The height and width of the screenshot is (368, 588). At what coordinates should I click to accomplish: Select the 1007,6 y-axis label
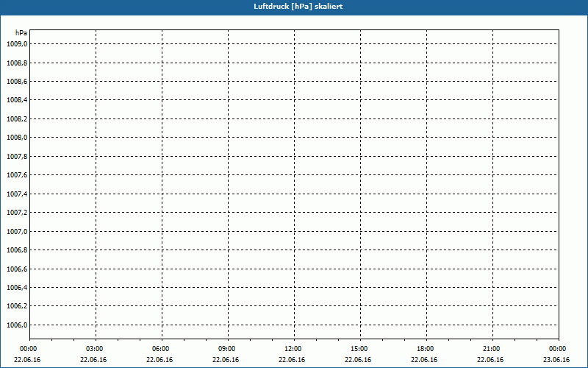point(17,175)
